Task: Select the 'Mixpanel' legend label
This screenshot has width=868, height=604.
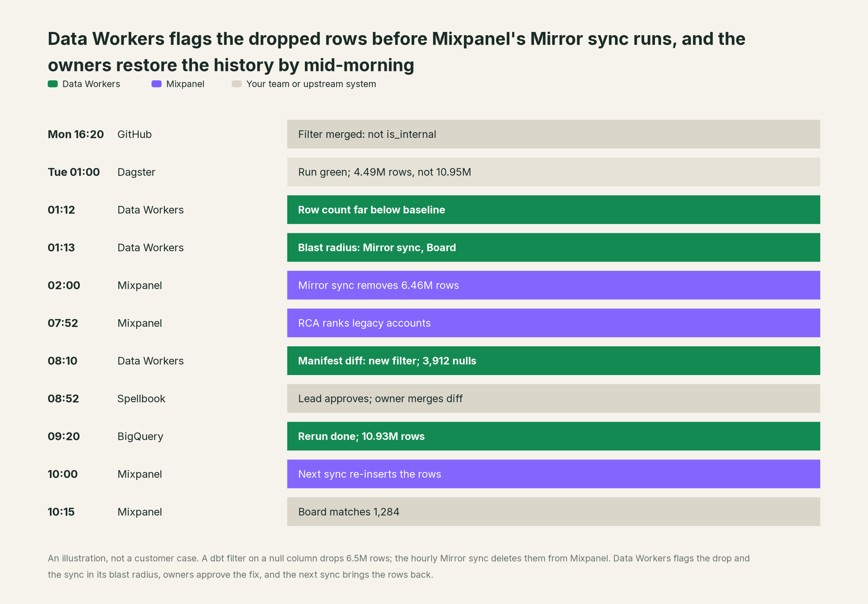Action: point(185,84)
